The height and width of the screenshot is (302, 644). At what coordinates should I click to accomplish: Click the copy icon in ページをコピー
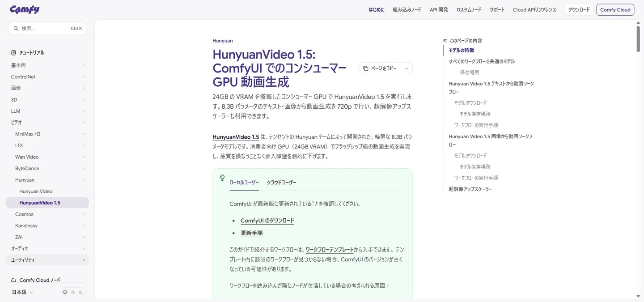coord(365,68)
